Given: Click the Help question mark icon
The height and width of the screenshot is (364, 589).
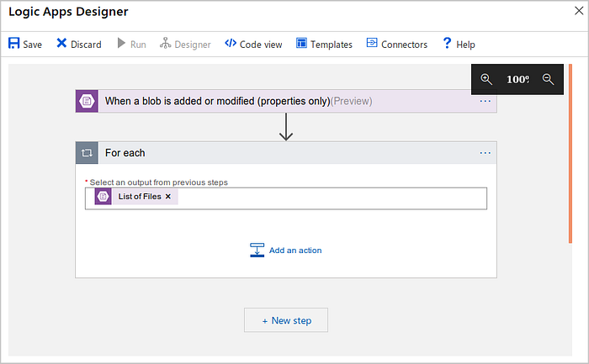Looking at the screenshot, I should 447,43.
